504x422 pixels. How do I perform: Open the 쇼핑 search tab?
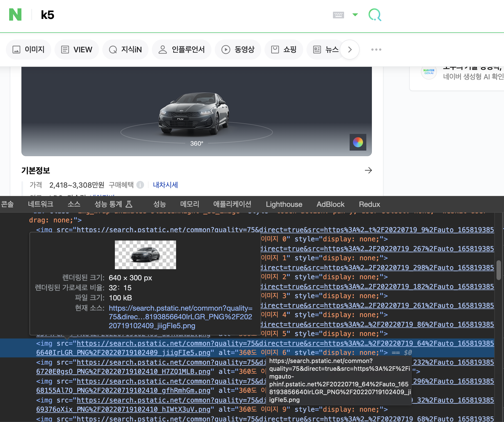284,50
